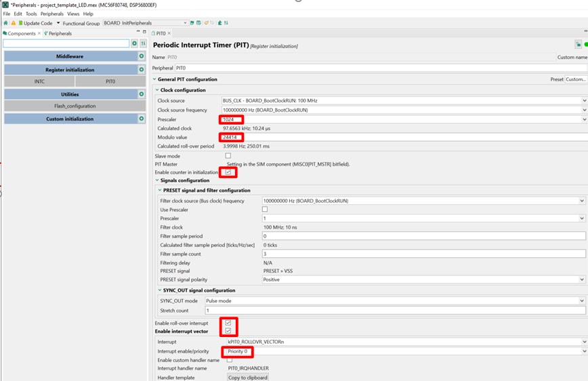Screen dimensions: 588x381
Task: Click Copy to clipboard button
Action: coord(247,378)
